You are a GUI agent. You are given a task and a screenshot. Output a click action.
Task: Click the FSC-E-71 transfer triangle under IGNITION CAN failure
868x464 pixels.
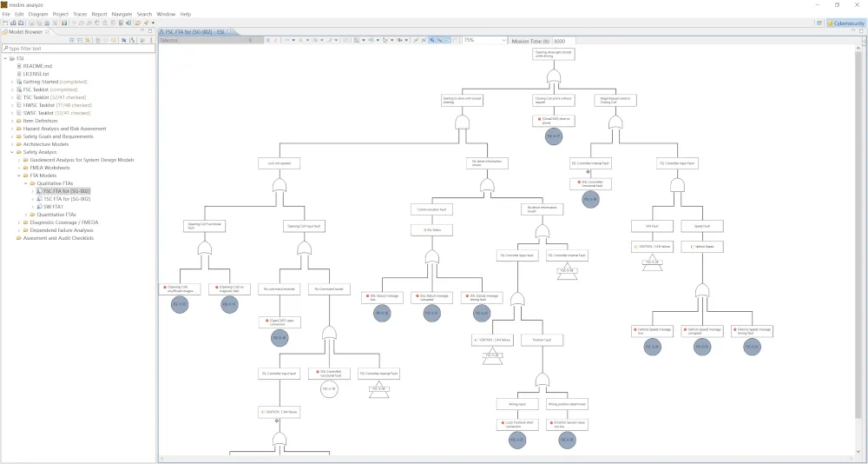click(492, 356)
